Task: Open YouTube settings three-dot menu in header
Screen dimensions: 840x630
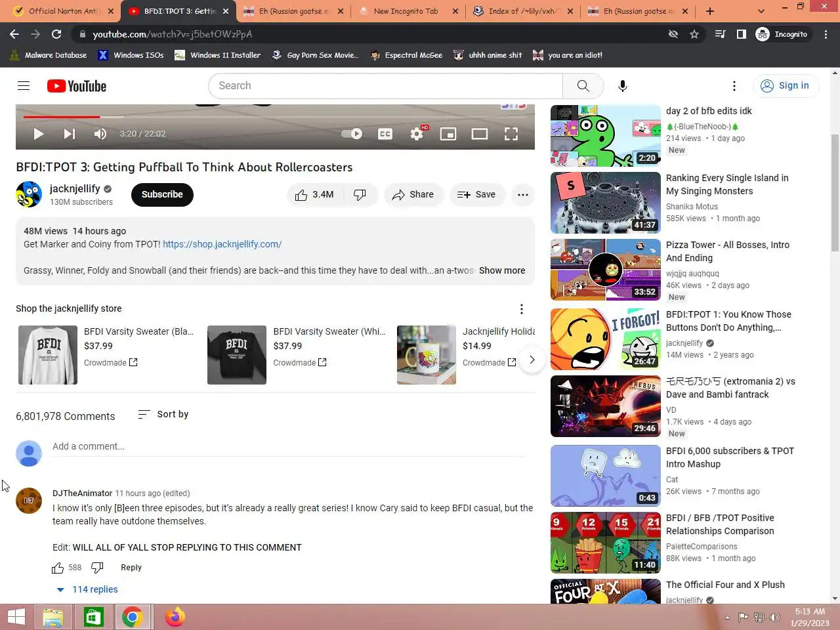Action: [734, 86]
